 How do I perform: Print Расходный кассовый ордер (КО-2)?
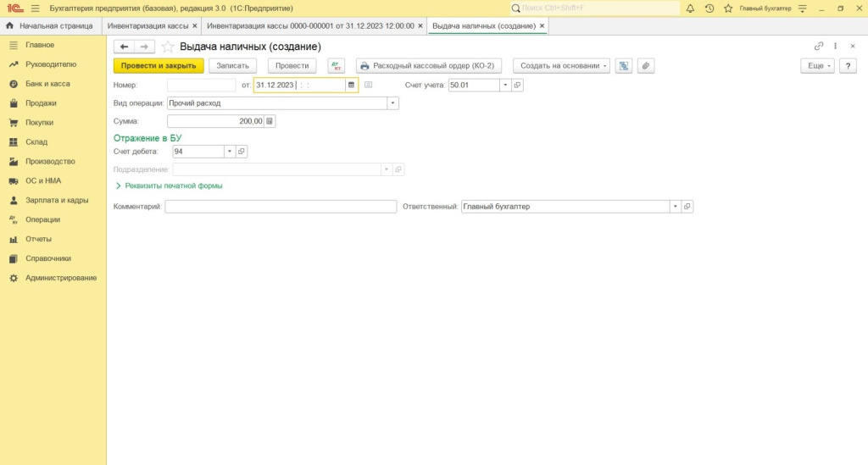(428, 66)
